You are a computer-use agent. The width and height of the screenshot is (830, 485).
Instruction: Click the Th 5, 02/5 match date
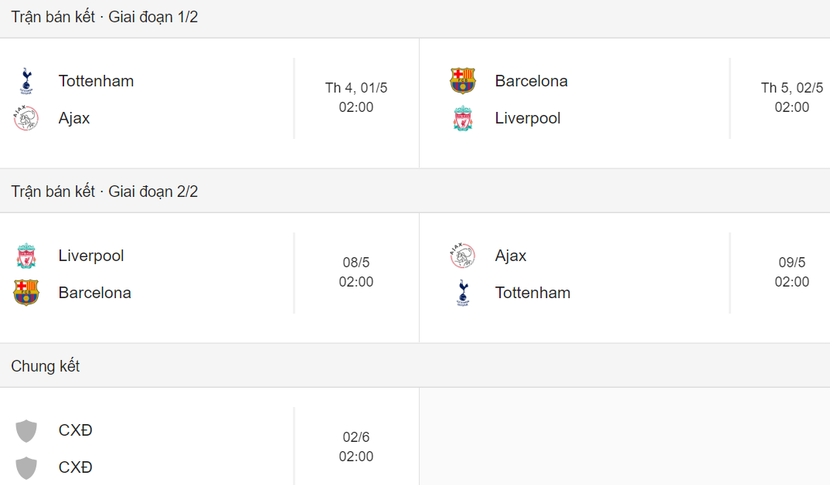pos(792,88)
